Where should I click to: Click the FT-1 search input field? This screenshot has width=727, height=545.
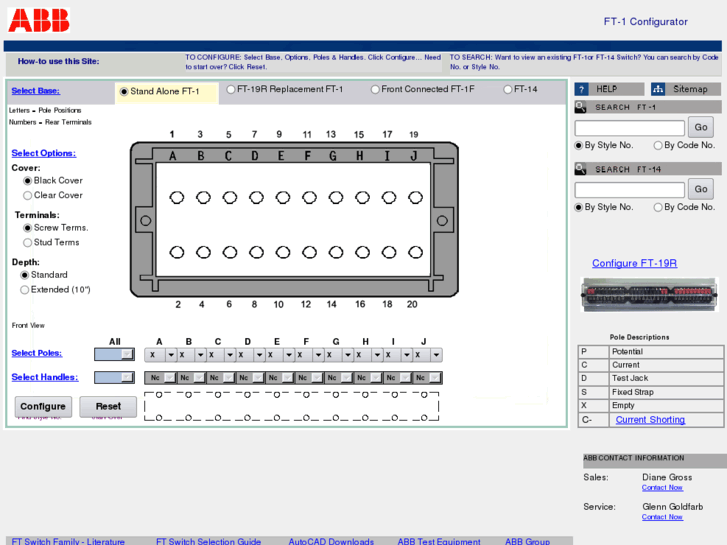629,127
